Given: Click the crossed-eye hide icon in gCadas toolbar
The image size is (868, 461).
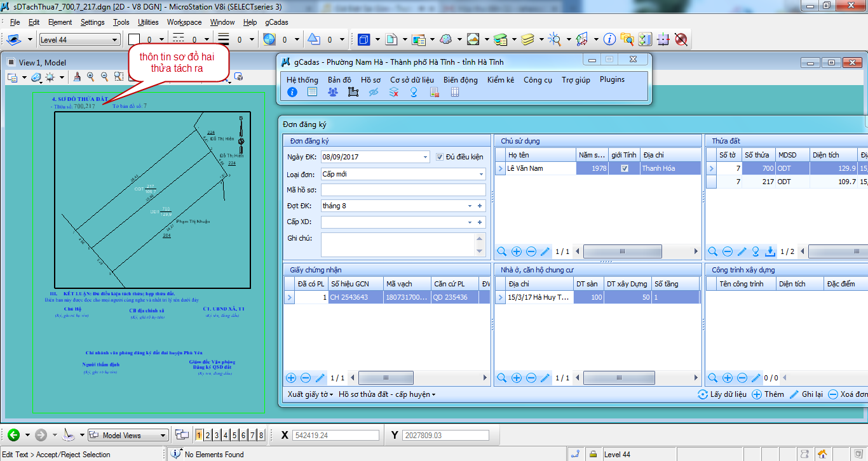Looking at the screenshot, I should point(374,92).
